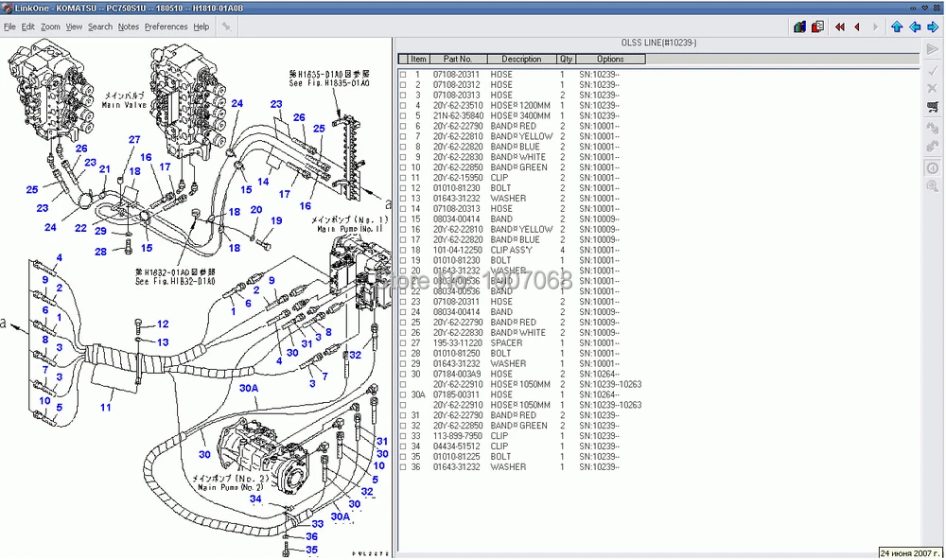Screen dimensions: 946x560
Task: Click callout number 13 in the diagram
Action: (x=163, y=342)
